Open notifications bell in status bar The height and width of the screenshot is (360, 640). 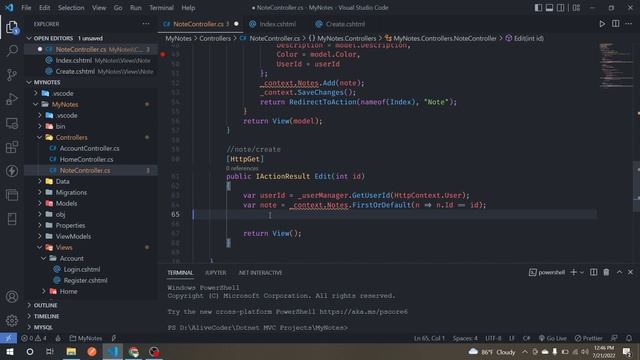point(629,338)
